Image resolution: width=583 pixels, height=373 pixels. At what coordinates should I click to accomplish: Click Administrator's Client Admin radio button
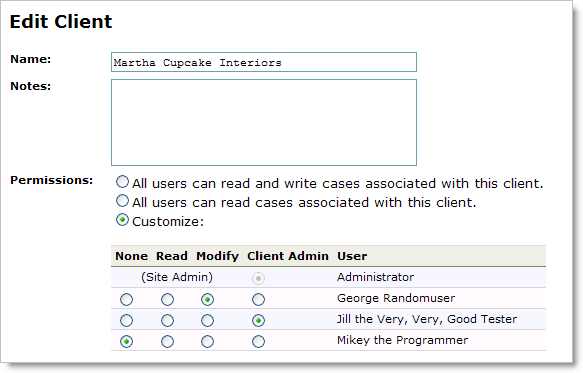pyautogui.click(x=258, y=278)
